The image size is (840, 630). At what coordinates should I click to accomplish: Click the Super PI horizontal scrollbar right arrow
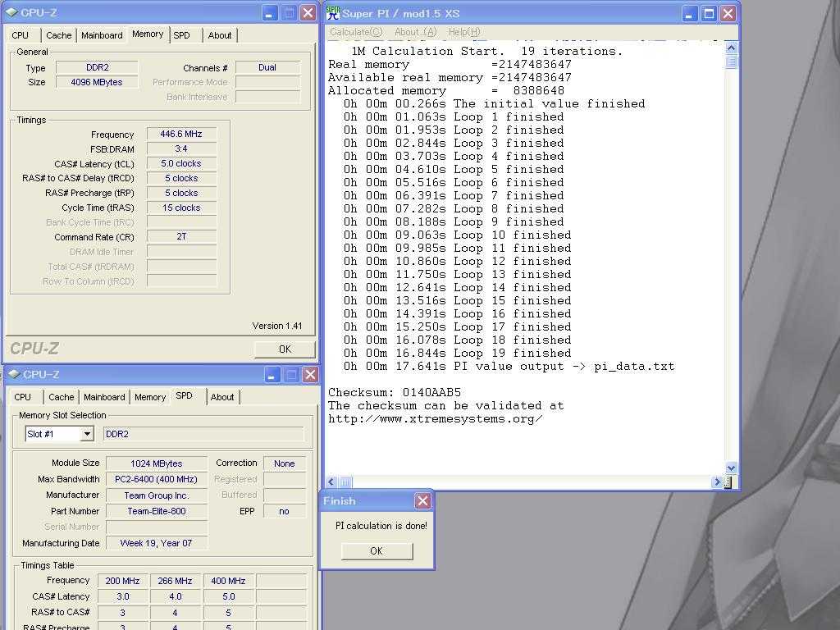(x=717, y=482)
